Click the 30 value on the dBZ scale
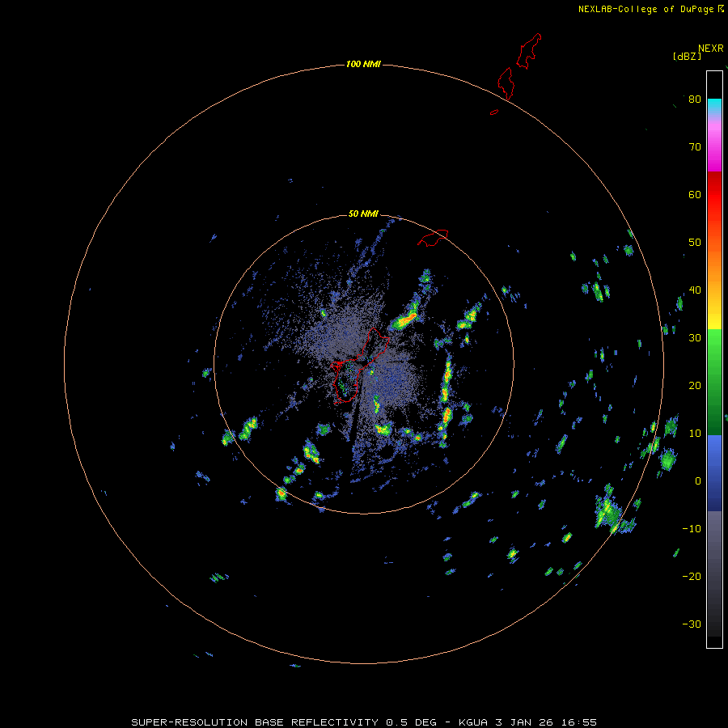 pyautogui.click(x=695, y=338)
